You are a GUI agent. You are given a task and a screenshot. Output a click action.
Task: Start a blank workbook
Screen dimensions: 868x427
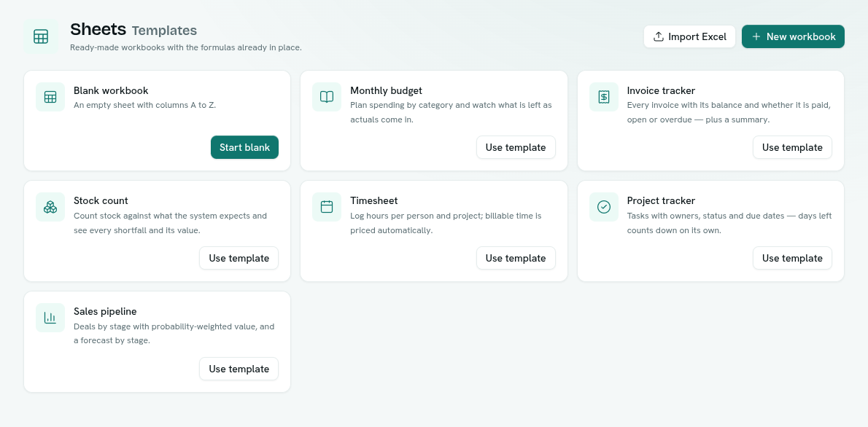point(244,147)
